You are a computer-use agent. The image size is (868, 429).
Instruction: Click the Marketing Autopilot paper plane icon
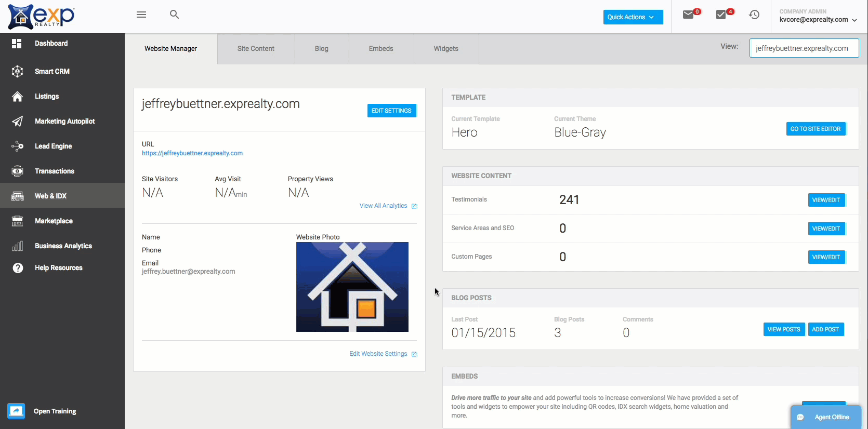pos(17,121)
